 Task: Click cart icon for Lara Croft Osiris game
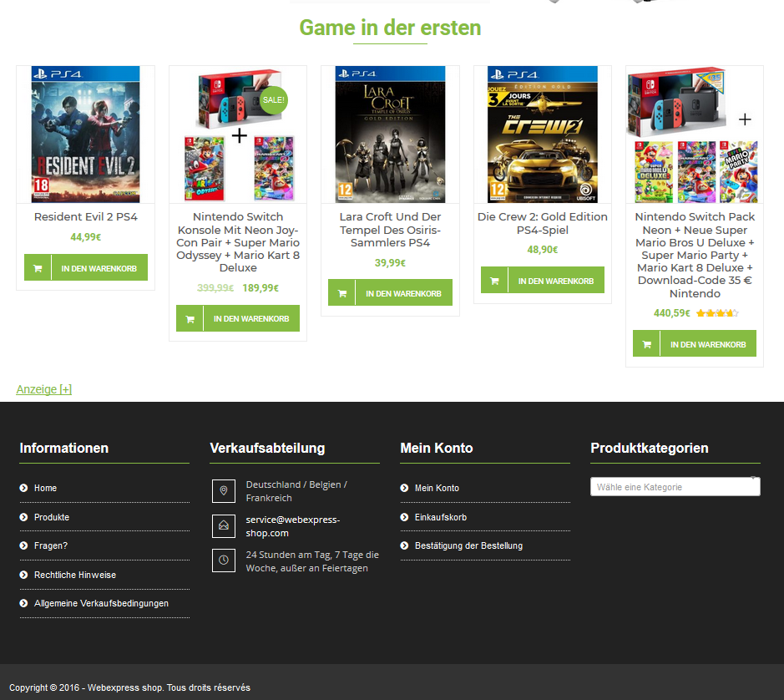click(x=342, y=293)
